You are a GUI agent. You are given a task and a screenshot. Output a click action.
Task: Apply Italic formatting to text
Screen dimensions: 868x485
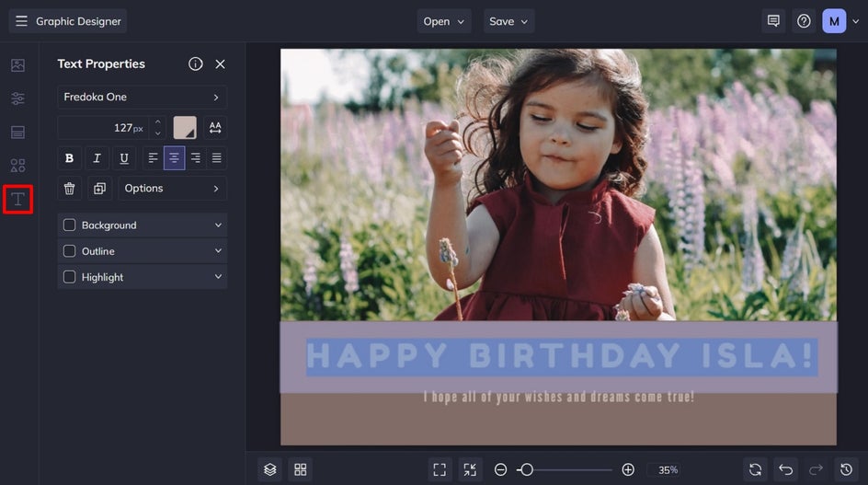click(x=97, y=158)
